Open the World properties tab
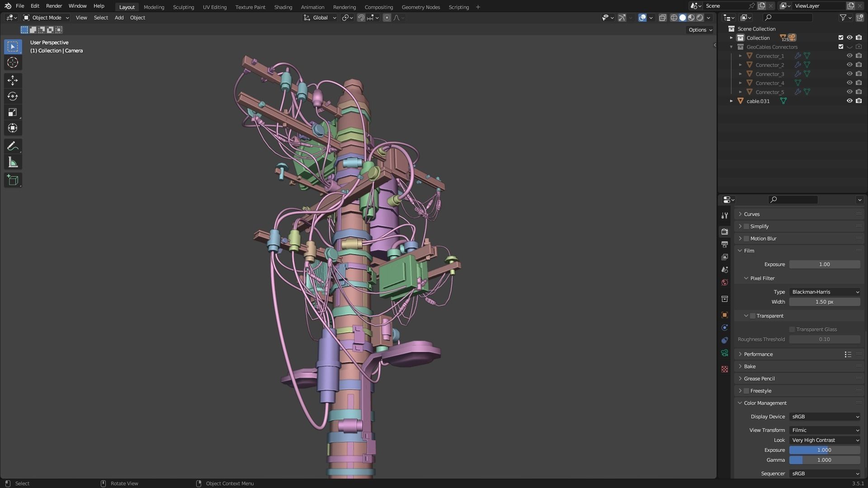868x488 pixels. [x=725, y=282]
